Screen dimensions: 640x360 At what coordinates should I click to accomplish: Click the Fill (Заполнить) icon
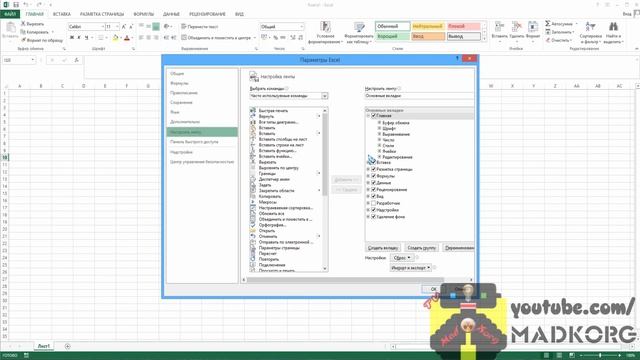(548, 32)
